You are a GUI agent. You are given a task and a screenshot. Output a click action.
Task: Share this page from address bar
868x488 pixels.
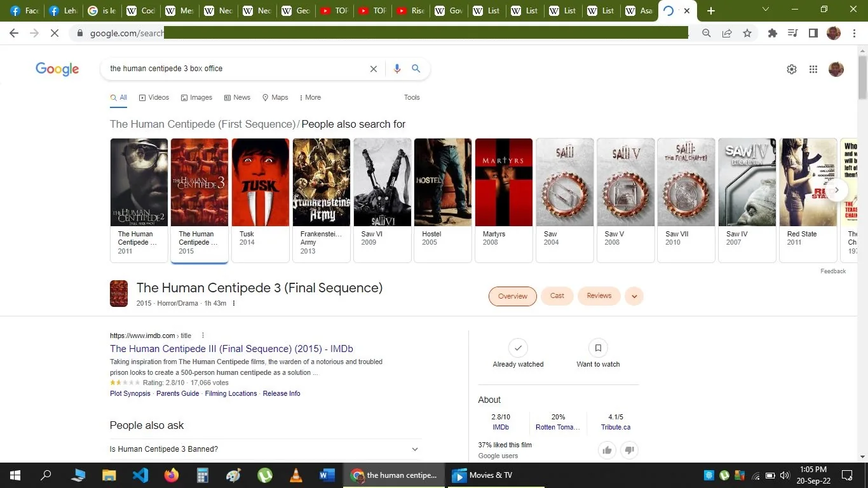coord(727,33)
